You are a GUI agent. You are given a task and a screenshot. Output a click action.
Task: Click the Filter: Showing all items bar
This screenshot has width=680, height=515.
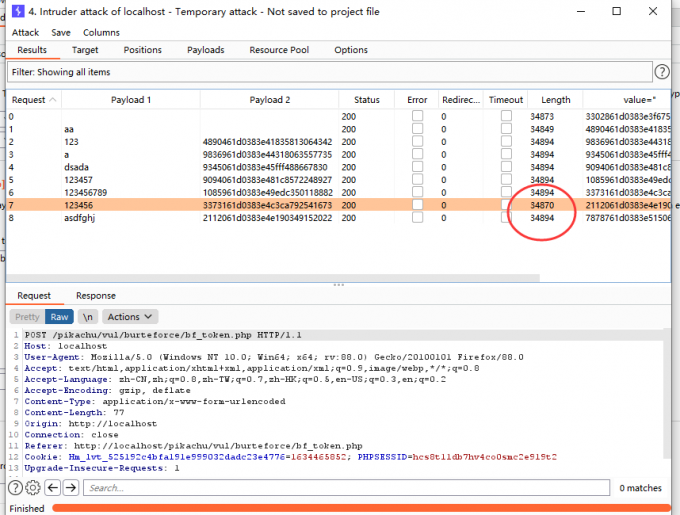point(330,72)
